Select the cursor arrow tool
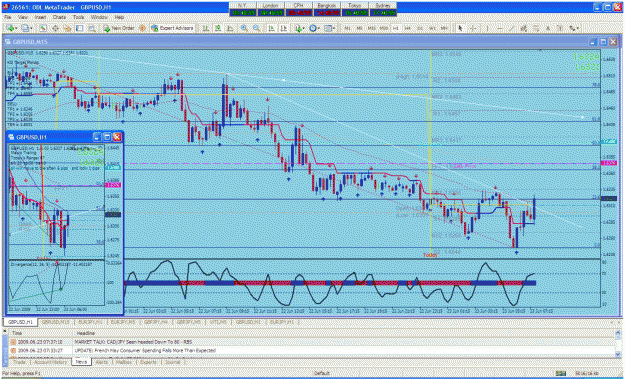Image resolution: width=625 pixels, height=379 pixels. point(460,28)
